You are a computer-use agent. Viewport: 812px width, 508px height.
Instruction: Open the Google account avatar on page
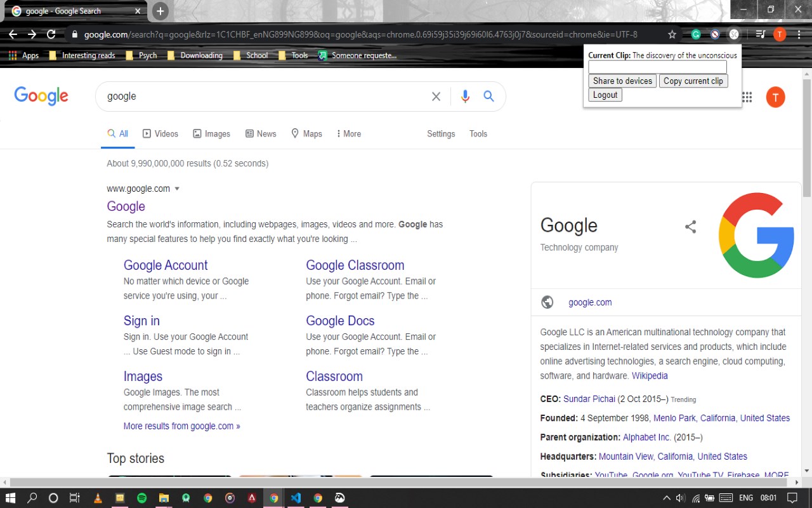(775, 97)
